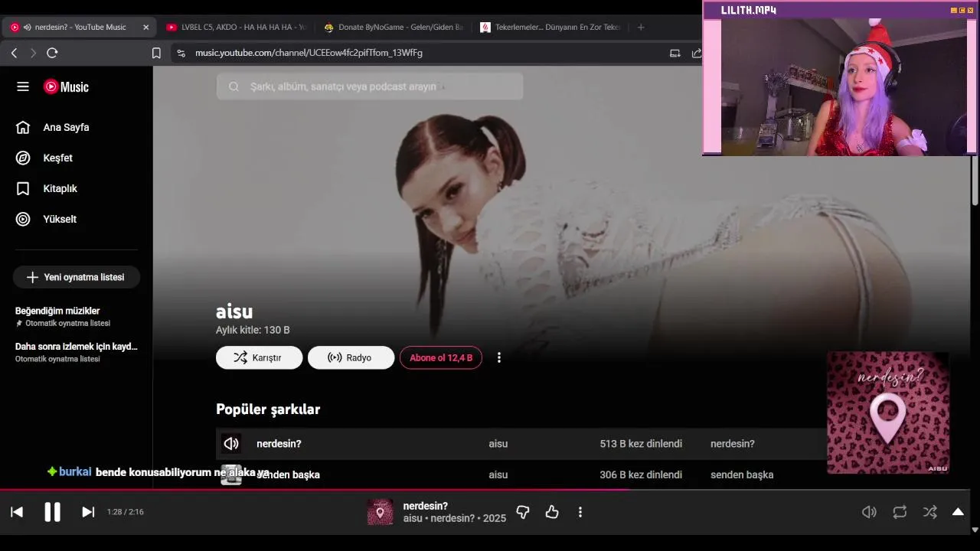Viewport: 980px width, 551px height.
Task: Click the song title nerdesin? in player bar
Action: pos(425,506)
